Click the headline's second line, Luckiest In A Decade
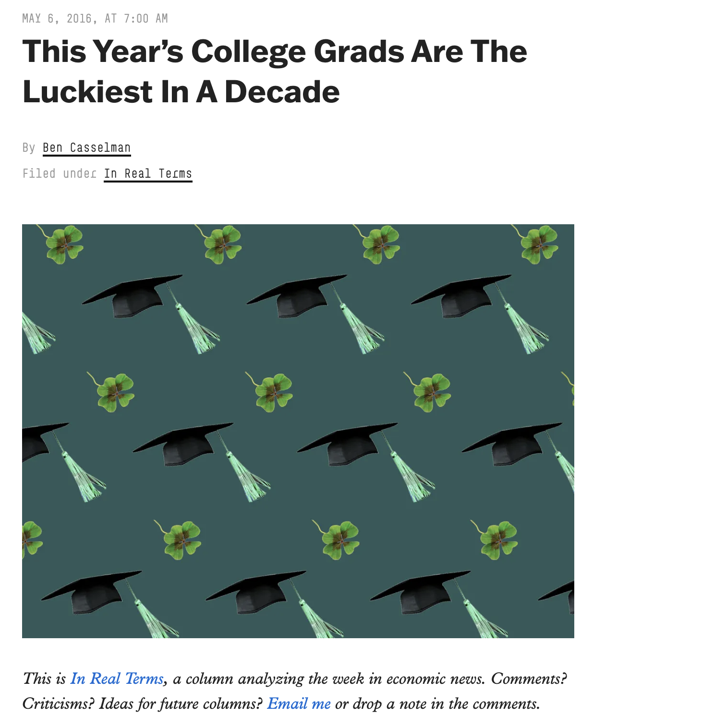The height and width of the screenshot is (728, 726). coord(181,92)
